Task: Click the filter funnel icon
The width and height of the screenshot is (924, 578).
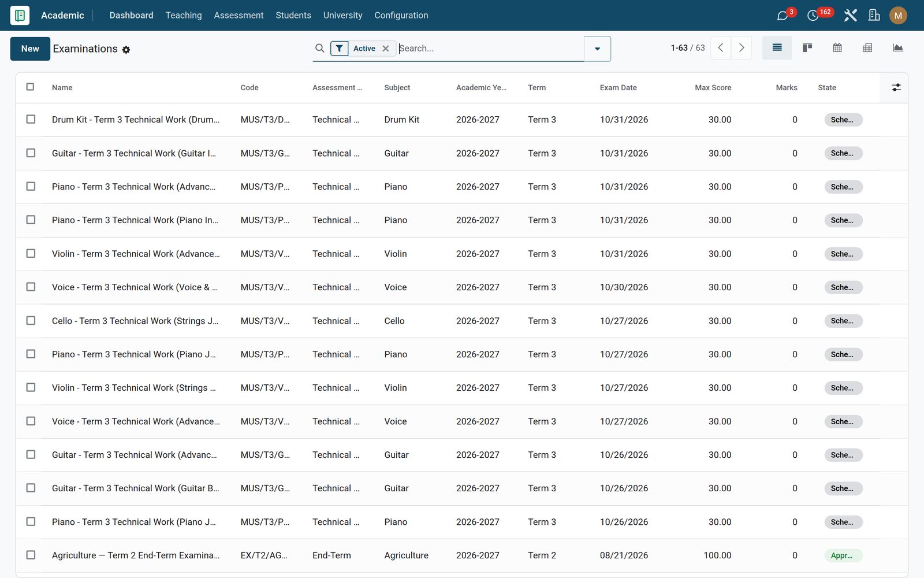Action: point(340,49)
